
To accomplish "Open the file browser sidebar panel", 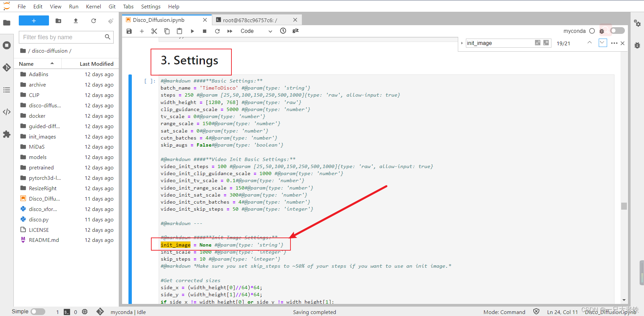I will tap(7, 23).
